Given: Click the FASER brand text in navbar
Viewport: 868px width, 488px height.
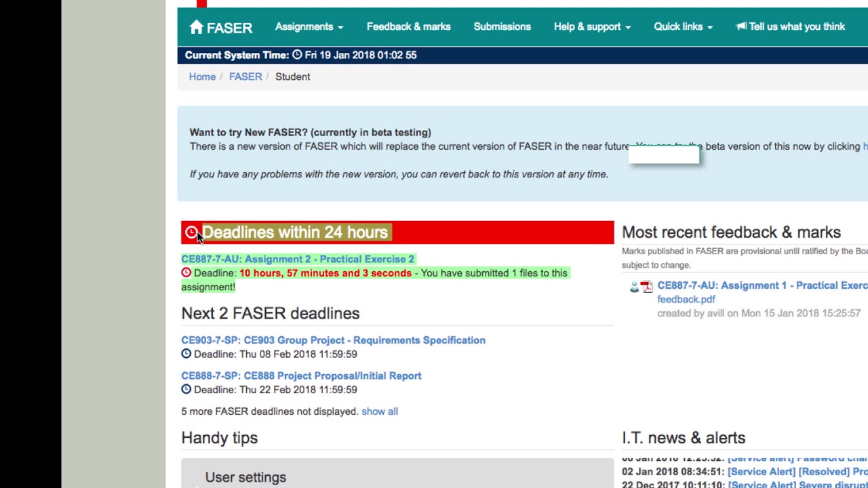Looking at the screenshot, I should (229, 28).
